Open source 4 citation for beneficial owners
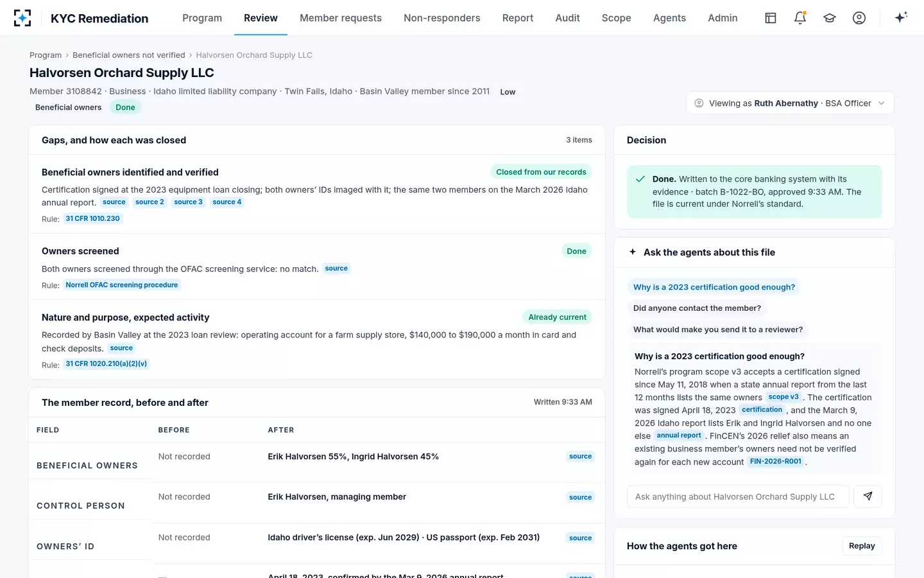 (227, 202)
